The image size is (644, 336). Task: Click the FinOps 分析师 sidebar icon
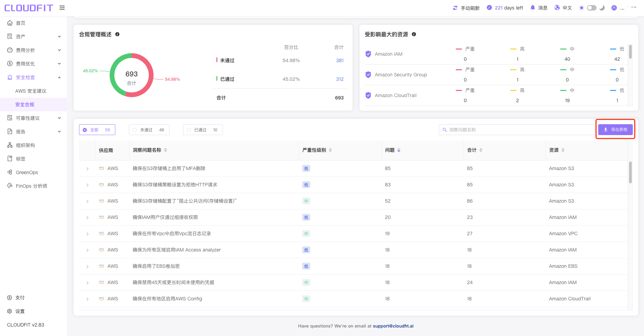tap(10, 186)
